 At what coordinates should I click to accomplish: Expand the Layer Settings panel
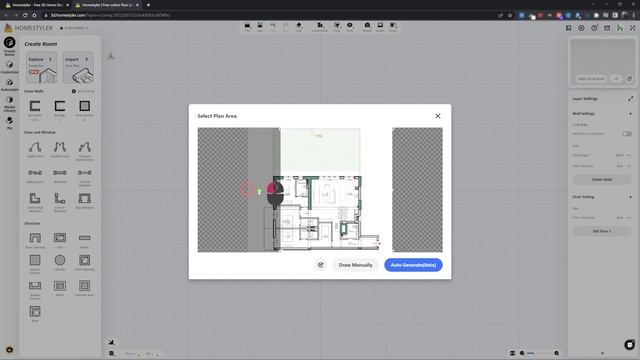coord(630,99)
